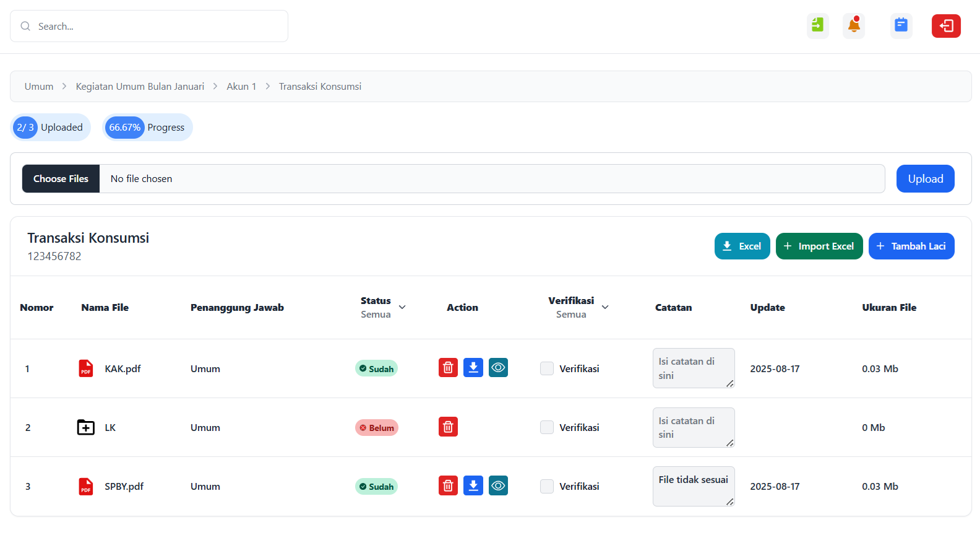Open the blue calendar notes icon

[x=901, y=26]
